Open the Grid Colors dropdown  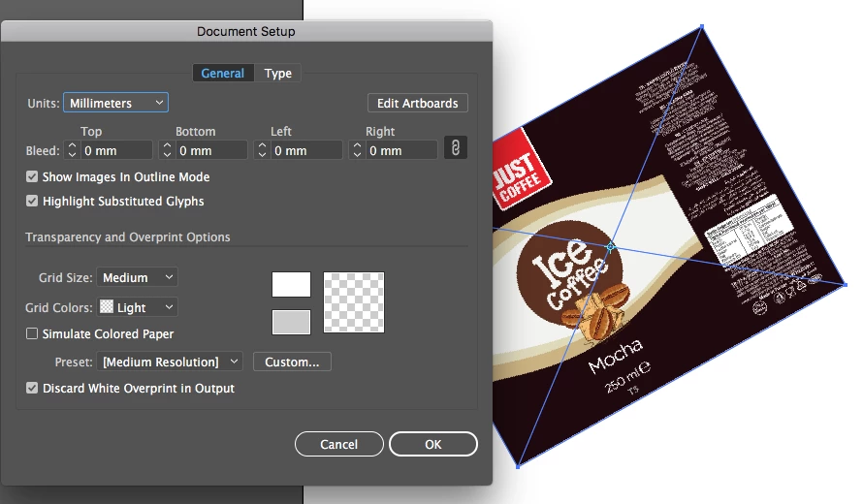point(137,307)
